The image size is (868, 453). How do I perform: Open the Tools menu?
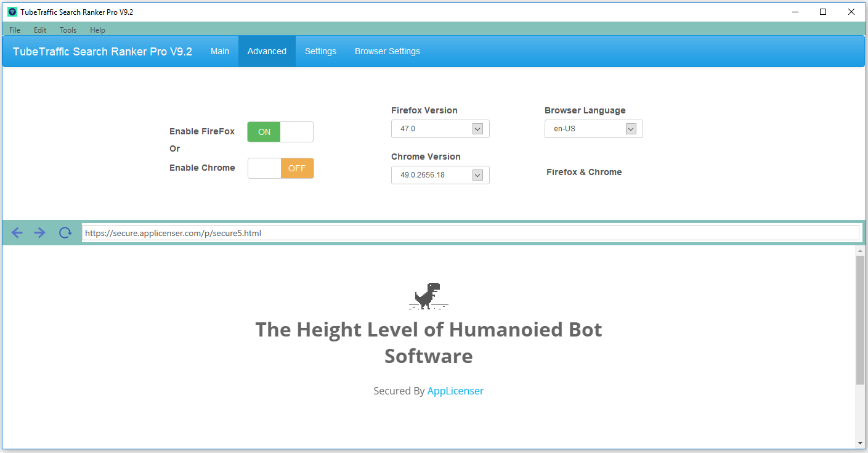tap(68, 30)
